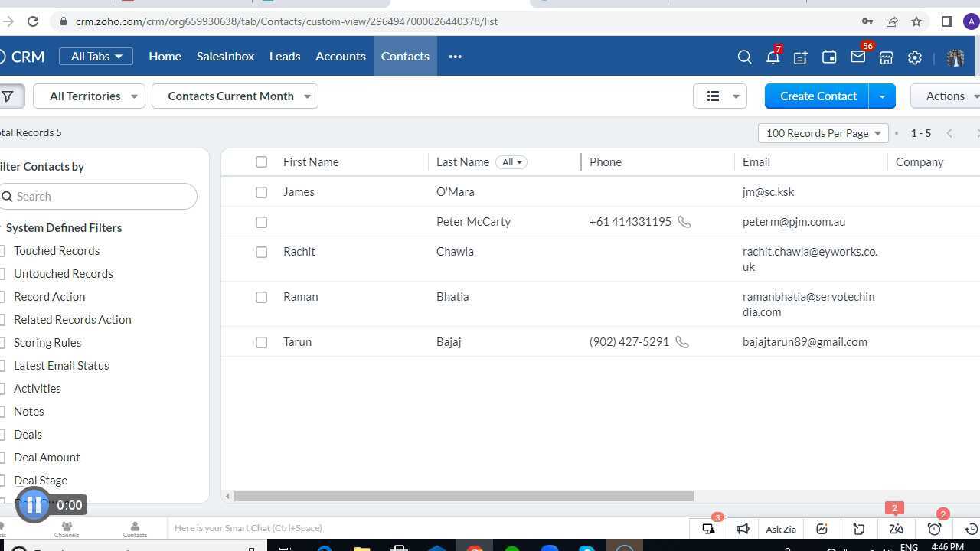
Task: Click the Ask Zia chat input field
Action: click(x=780, y=529)
